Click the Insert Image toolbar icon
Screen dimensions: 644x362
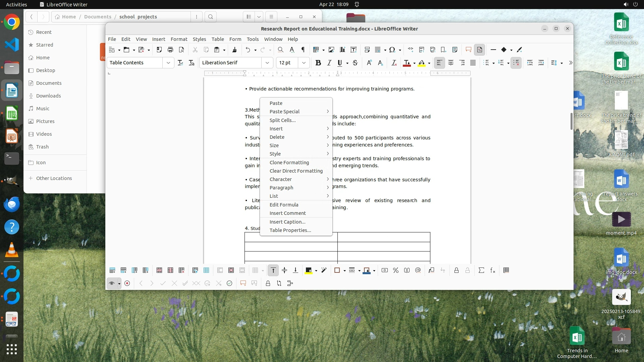(331, 50)
